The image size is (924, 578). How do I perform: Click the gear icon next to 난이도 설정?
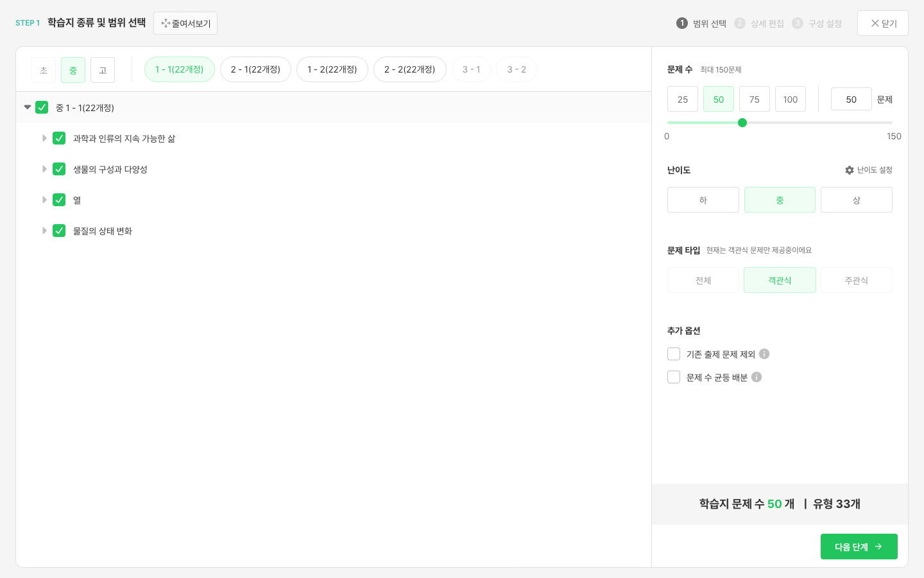coord(850,170)
